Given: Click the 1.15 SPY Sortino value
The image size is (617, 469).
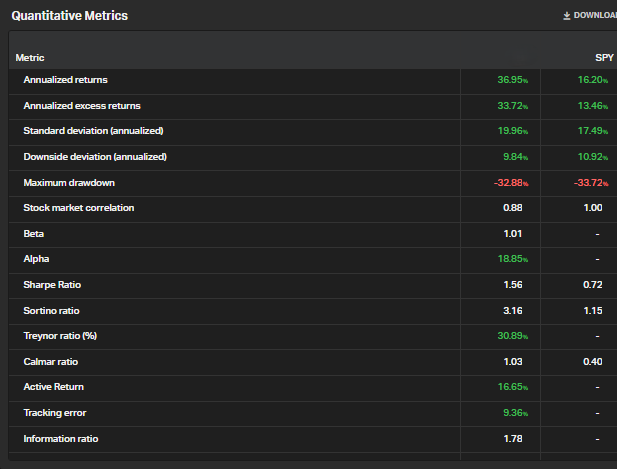Looking at the screenshot, I should click(x=593, y=311).
